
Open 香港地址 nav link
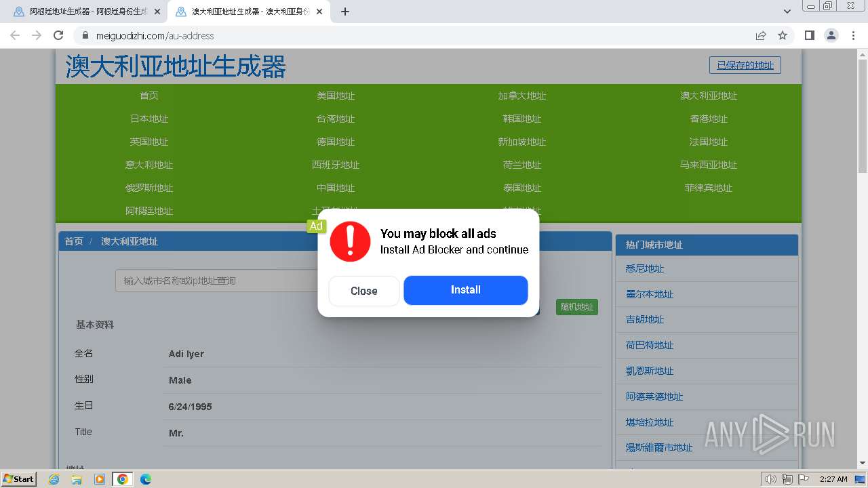[709, 119]
